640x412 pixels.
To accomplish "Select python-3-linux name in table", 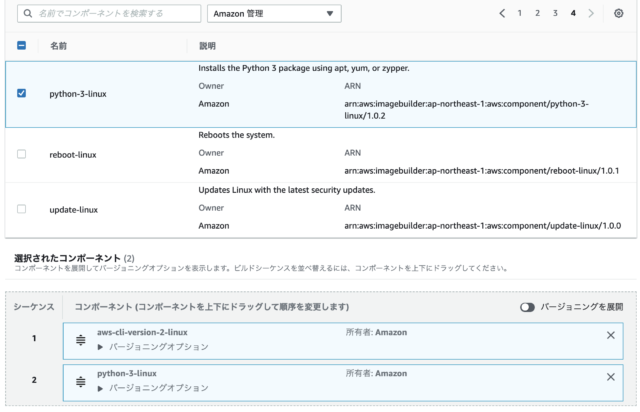I will tap(78, 94).
